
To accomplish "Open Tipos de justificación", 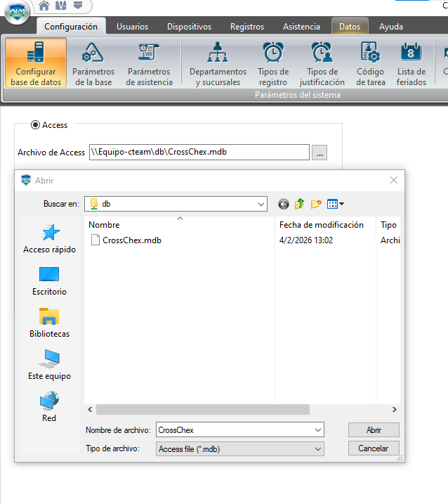I will (322, 63).
